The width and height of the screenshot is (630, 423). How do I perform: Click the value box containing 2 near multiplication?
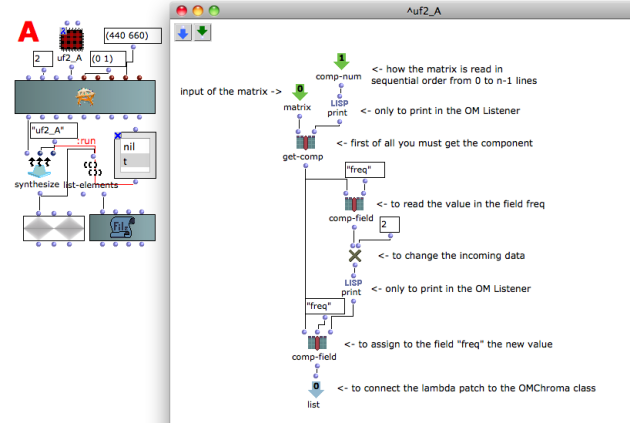[389, 225]
